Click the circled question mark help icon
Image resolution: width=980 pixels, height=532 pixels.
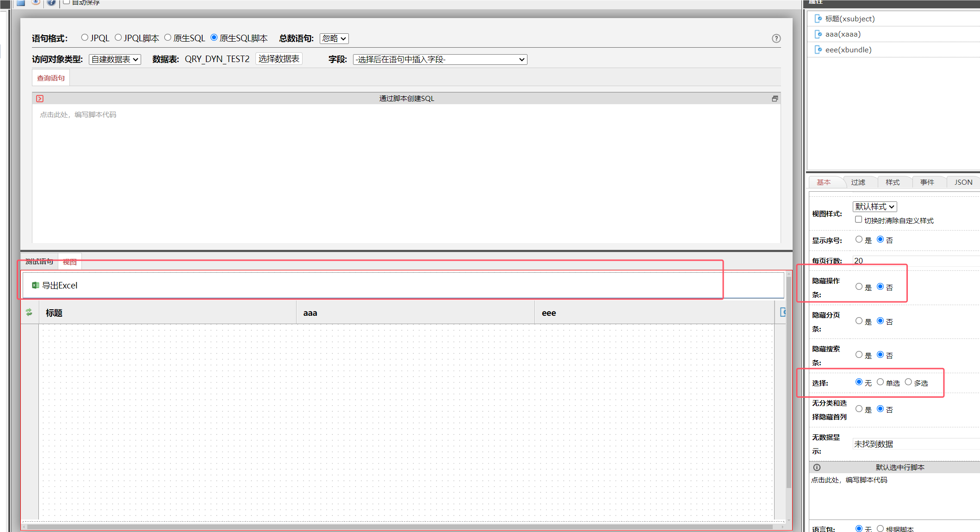[x=776, y=38]
